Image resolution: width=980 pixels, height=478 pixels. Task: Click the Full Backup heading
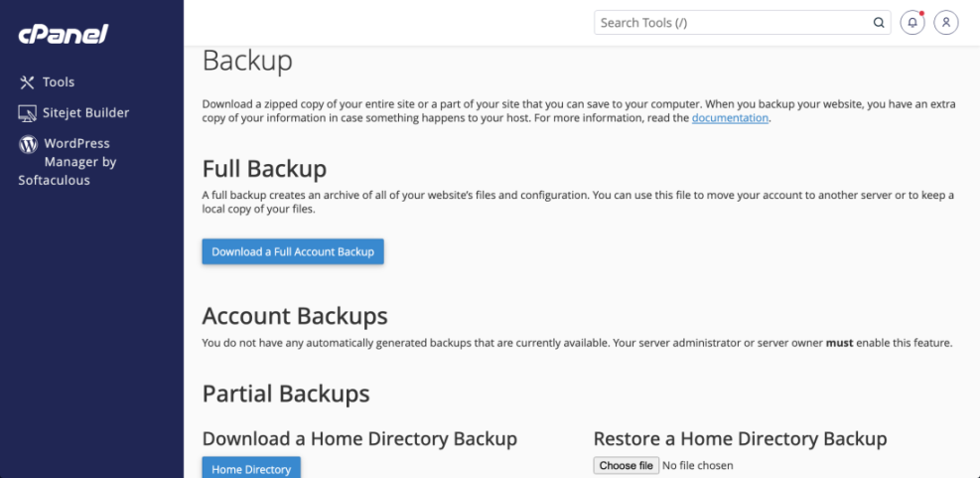[264, 169]
